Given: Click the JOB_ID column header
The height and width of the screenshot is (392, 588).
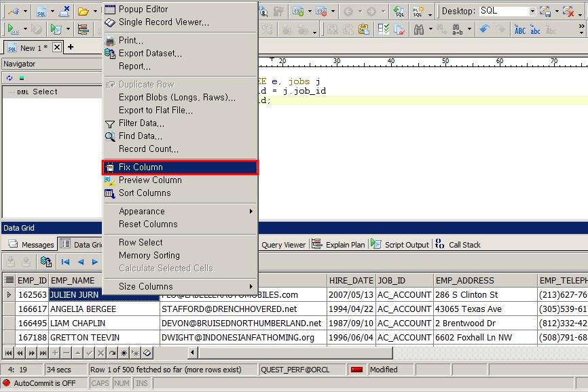Looking at the screenshot, I should pyautogui.click(x=404, y=280).
